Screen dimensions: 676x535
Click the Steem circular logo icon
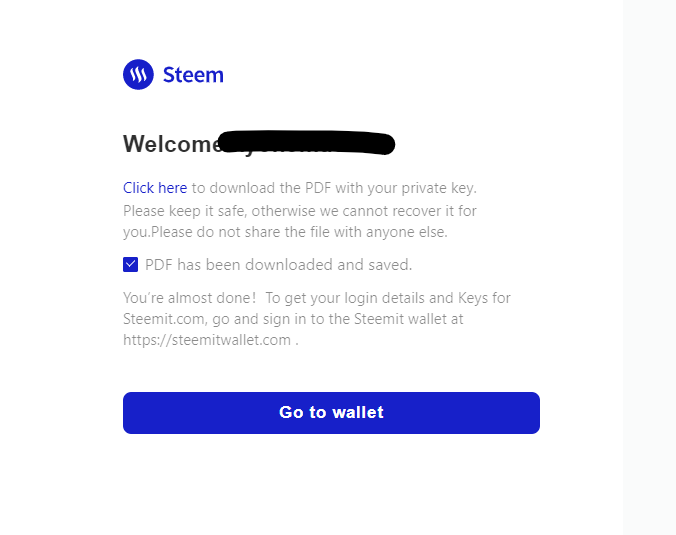138,75
